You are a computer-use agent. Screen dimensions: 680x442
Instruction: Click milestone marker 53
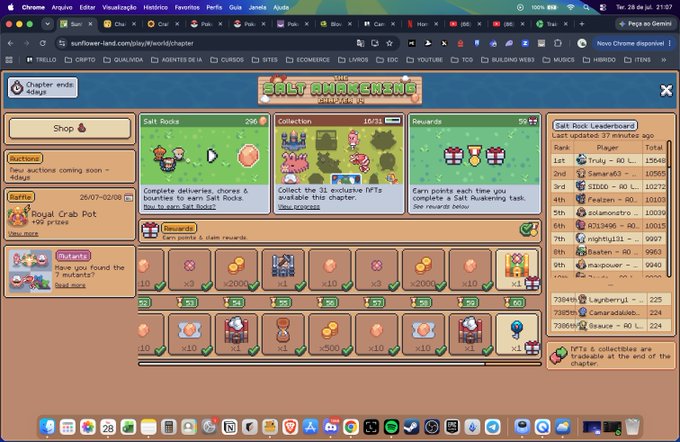coord(187,302)
